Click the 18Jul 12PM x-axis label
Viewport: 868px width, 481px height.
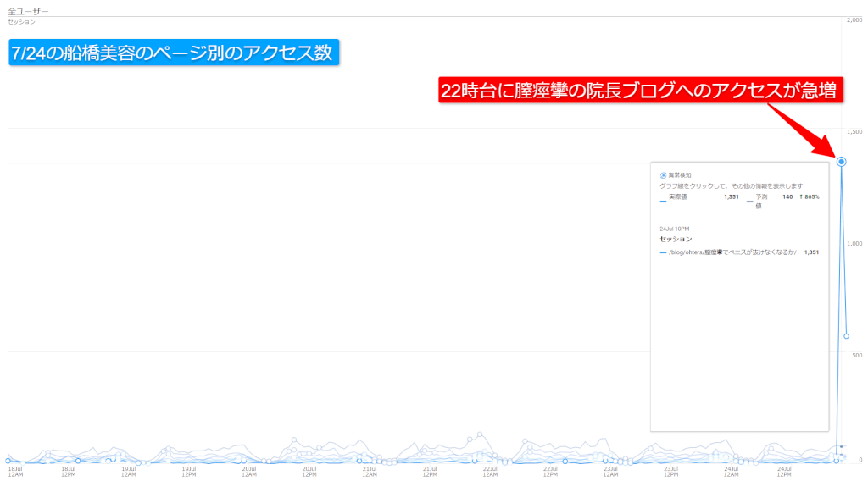(69, 472)
